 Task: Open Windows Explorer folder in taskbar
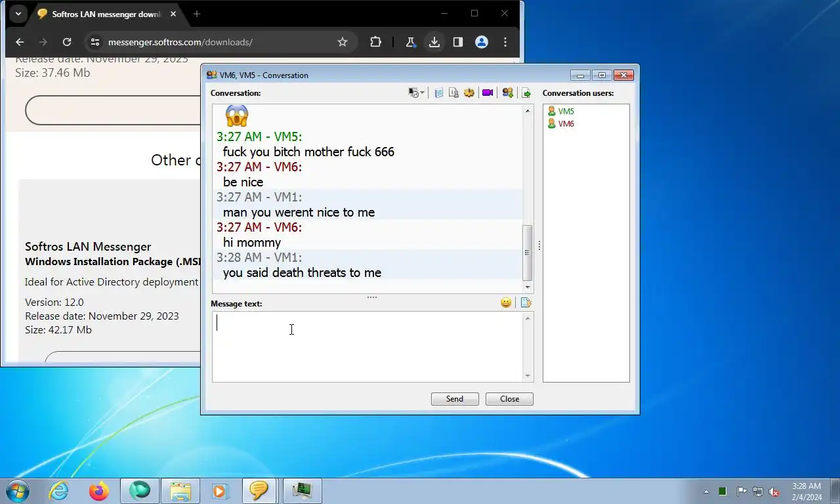[180, 491]
